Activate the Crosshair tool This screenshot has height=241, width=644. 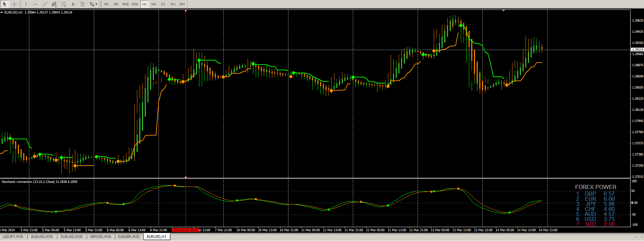(x=14, y=4)
